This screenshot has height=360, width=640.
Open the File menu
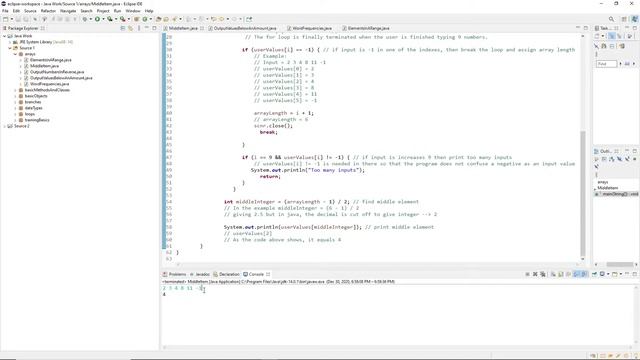5,11
